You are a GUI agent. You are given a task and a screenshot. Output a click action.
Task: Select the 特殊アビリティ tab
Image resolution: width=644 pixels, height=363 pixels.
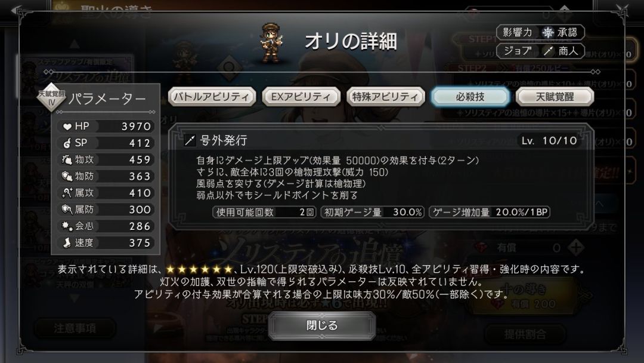click(385, 97)
